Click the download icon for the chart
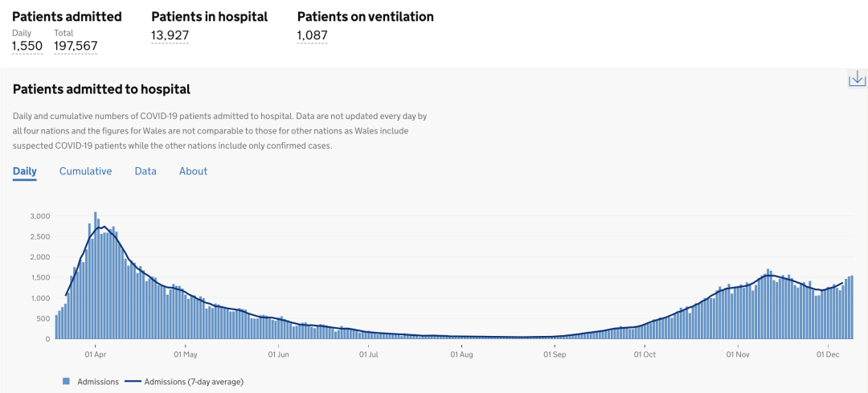 click(x=857, y=78)
